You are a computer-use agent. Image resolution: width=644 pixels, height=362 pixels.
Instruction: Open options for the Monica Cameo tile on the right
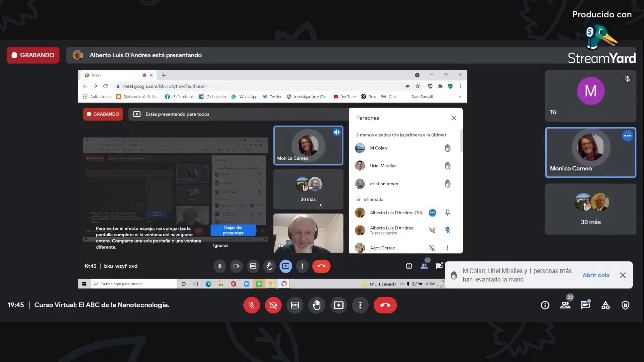(x=627, y=136)
